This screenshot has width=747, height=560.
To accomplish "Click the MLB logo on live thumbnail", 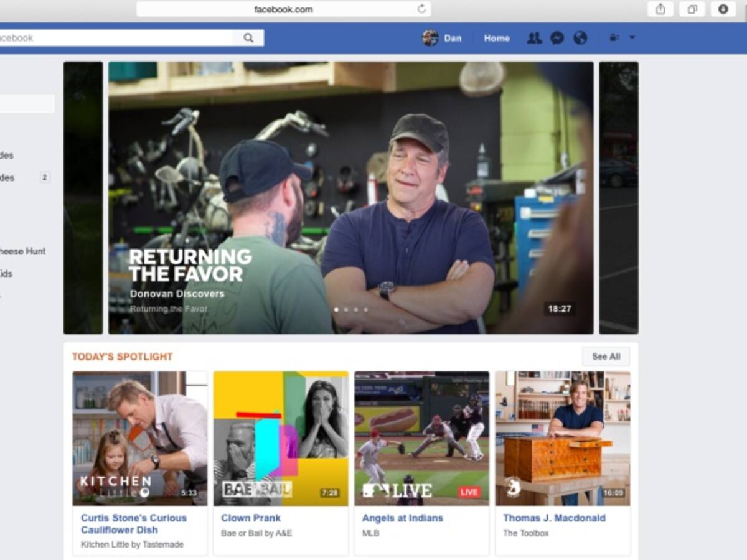I will (x=376, y=490).
